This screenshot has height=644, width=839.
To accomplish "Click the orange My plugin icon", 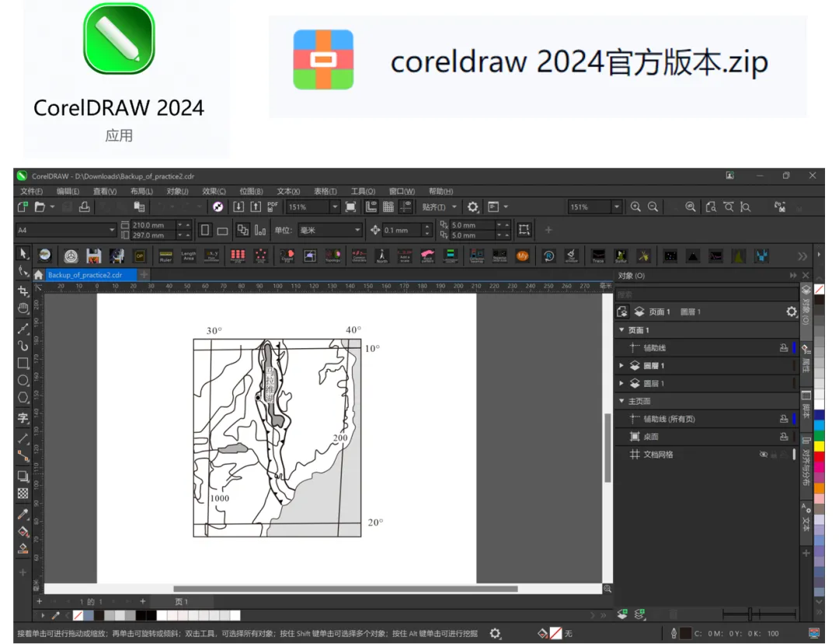I will pyautogui.click(x=522, y=256).
